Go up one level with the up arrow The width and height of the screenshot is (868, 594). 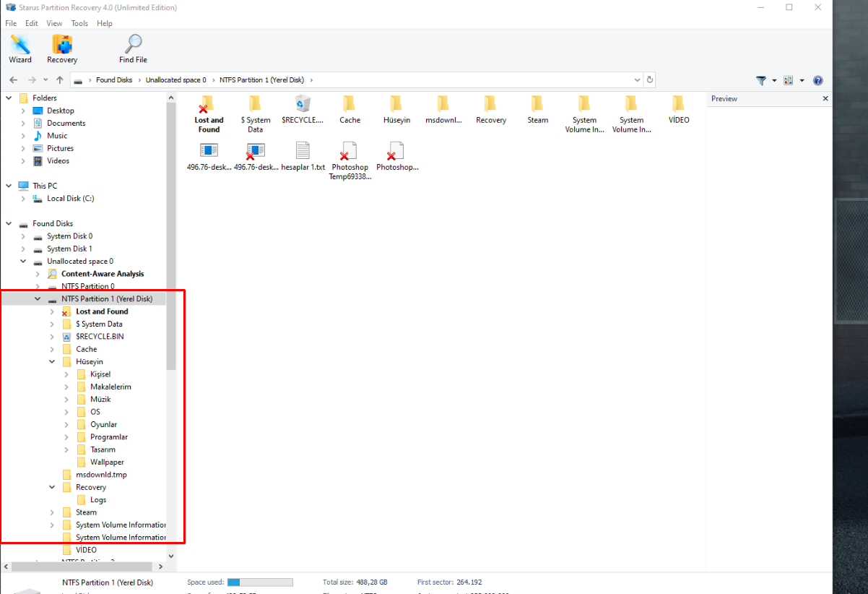60,80
